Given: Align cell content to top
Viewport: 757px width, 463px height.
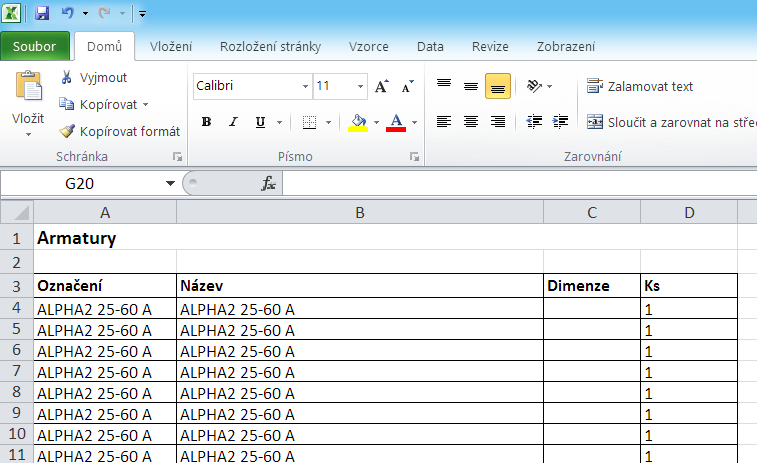Looking at the screenshot, I should [x=444, y=86].
